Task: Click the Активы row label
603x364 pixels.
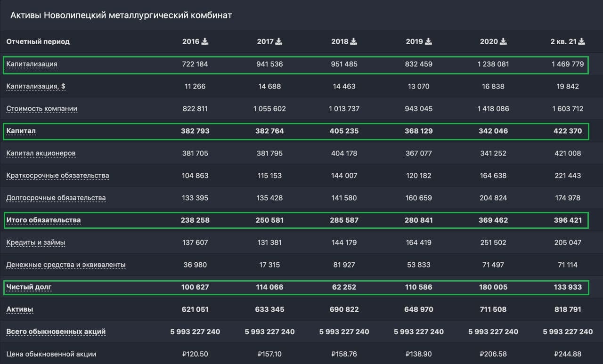Action: (x=20, y=309)
